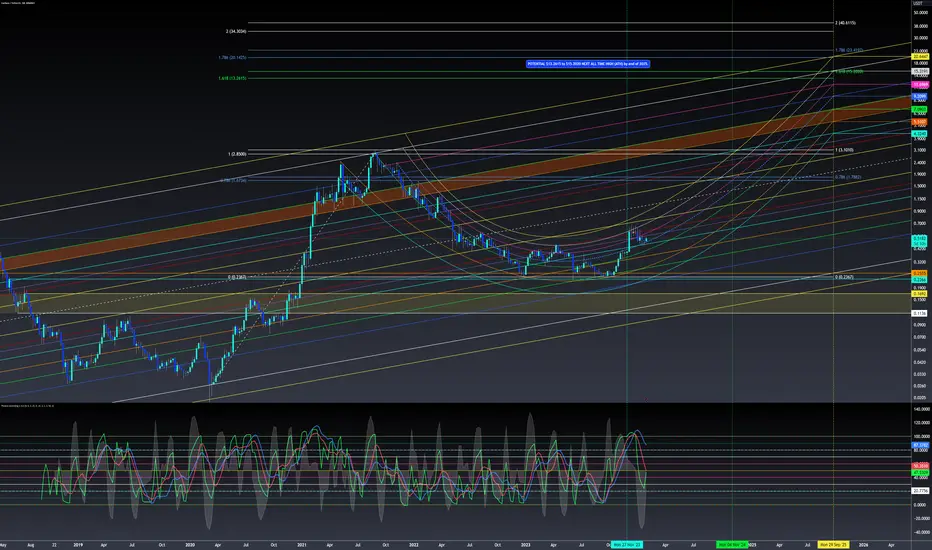Click the white 0.1136 price tag
Image resolution: width=932 pixels, height=550 pixels.
tap(920, 313)
